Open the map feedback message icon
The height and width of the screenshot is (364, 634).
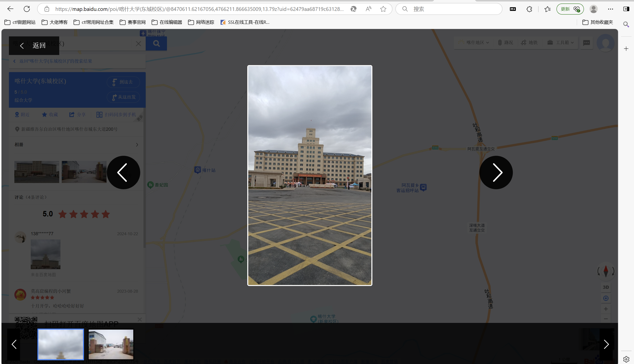[586, 43]
